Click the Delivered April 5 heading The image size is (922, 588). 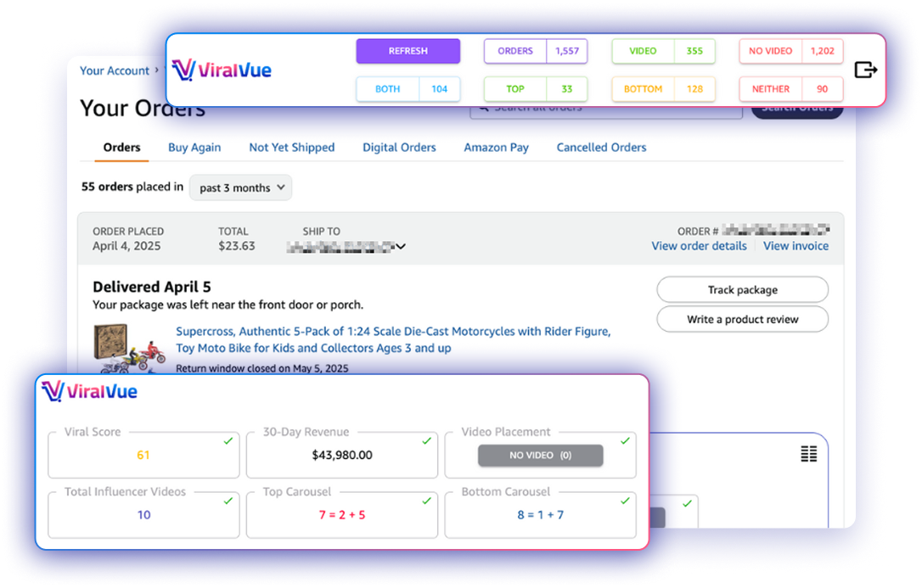click(x=152, y=287)
